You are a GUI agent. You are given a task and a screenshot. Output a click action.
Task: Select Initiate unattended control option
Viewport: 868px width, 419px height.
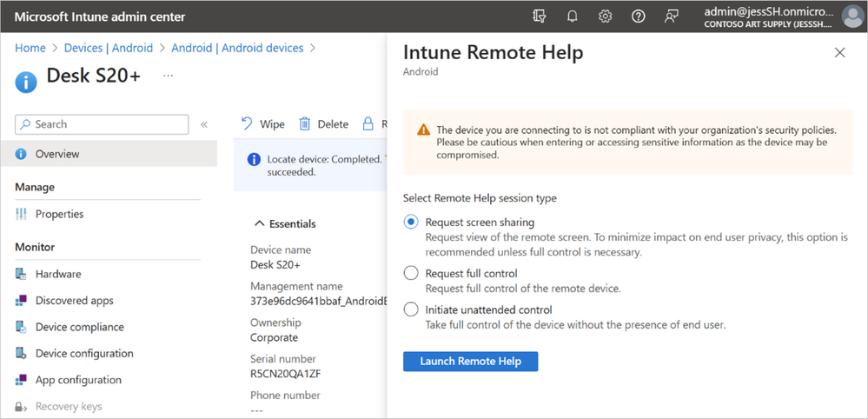coord(411,309)
